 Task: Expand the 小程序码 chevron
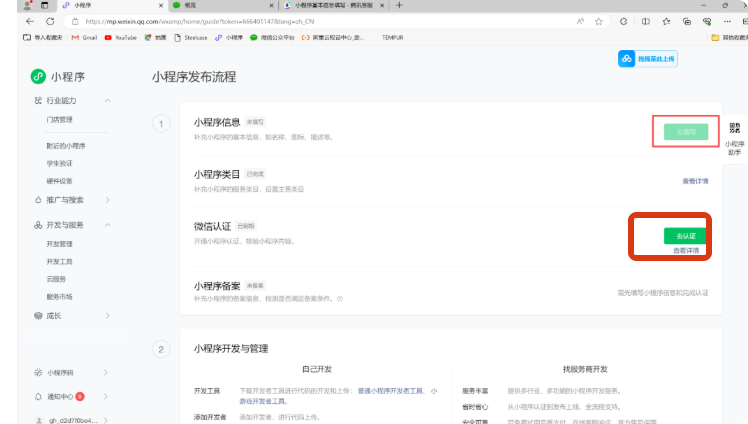point(105,372)
